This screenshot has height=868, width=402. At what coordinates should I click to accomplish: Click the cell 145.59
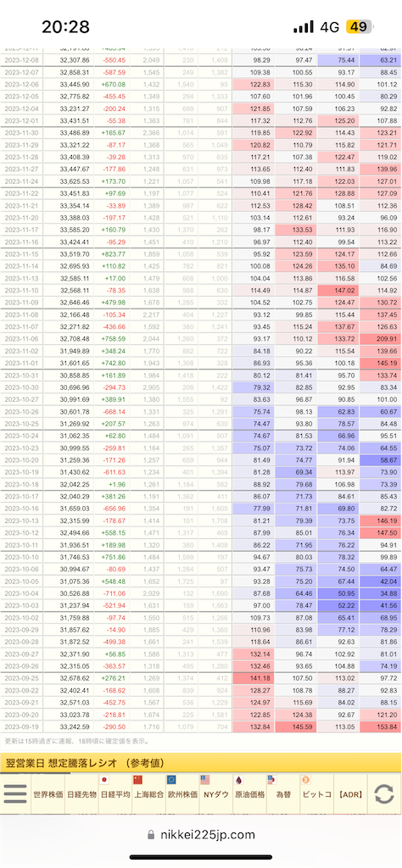pyautogui.click(x=296, y=726)
